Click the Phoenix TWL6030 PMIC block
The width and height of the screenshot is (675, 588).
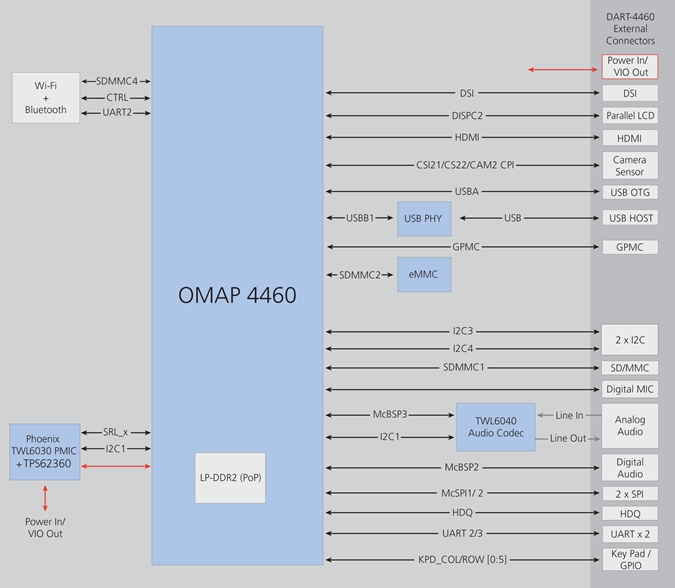(x=45, y=452)
